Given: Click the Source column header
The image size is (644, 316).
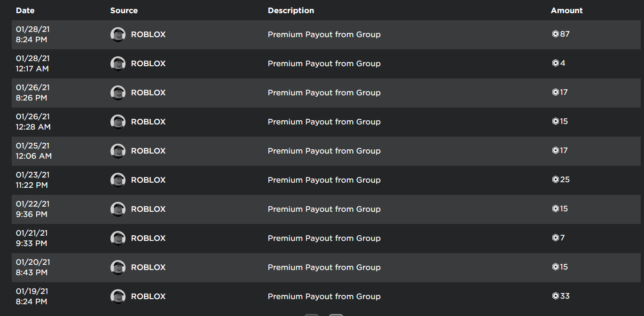Looking at the screenshot, I should coord(124,10).
